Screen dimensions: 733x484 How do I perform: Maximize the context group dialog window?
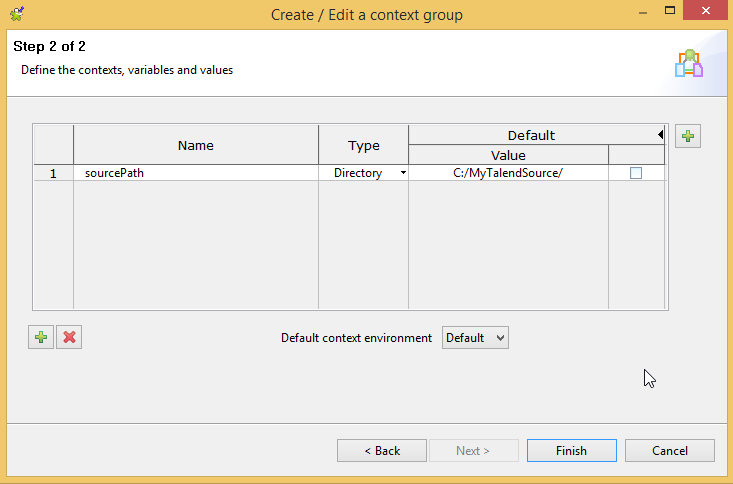click(670, 10)
